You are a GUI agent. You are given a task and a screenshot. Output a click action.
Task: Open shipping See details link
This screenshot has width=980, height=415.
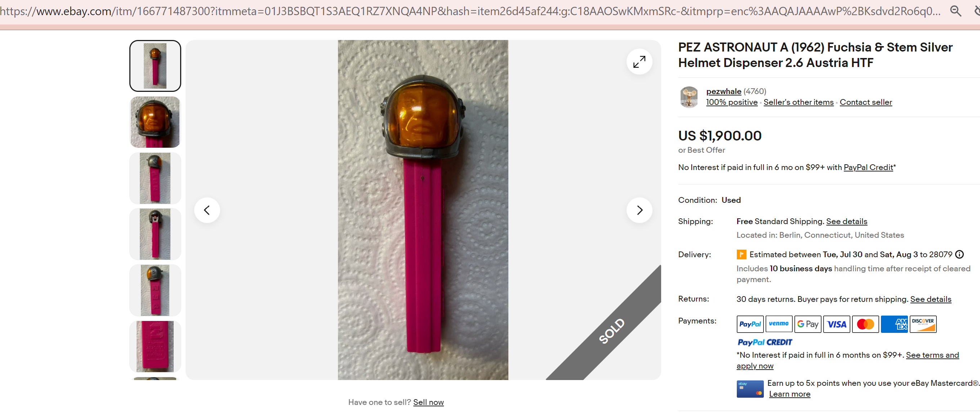click(846, 222)
